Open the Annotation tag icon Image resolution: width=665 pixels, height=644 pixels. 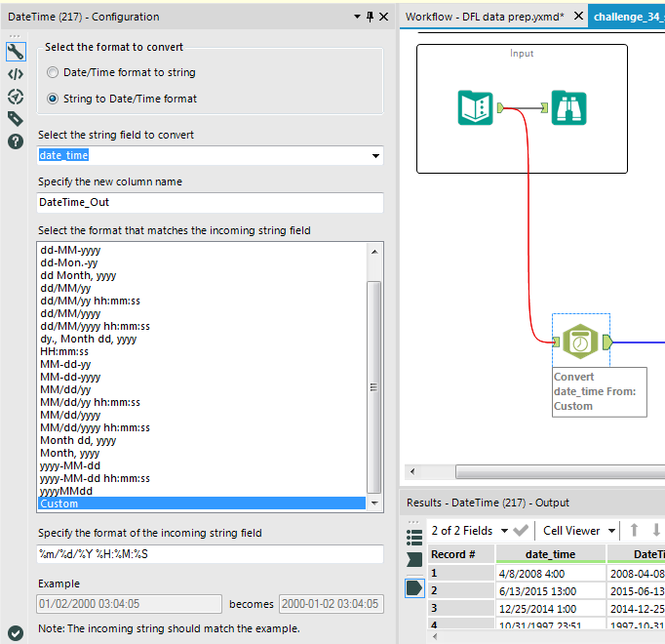click(x=15, y=119)
